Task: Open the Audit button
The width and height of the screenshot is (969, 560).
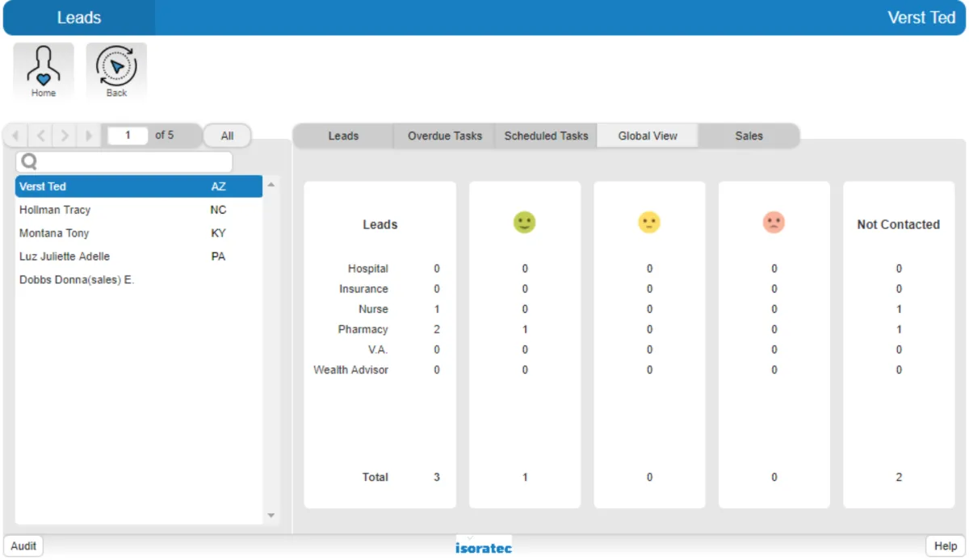Action: click(x=23, y=546)
